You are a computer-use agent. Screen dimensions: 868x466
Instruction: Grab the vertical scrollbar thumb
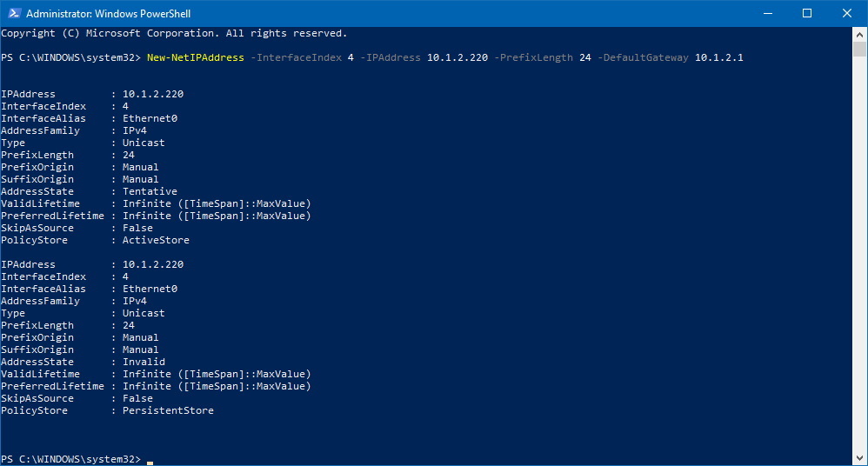(x=859, y=50)
